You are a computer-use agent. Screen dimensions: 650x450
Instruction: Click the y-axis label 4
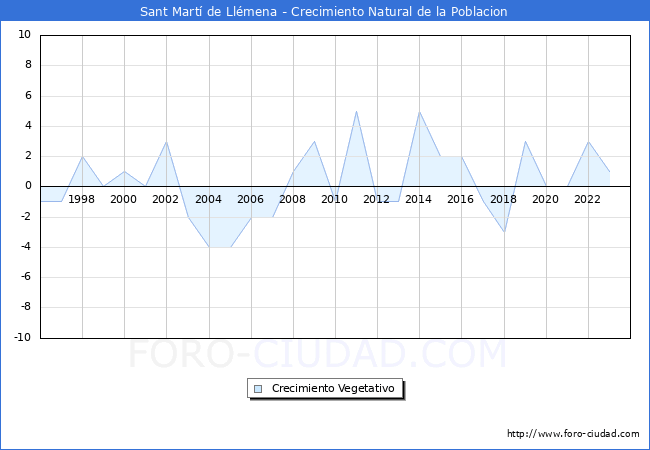(x=28, y=126)
